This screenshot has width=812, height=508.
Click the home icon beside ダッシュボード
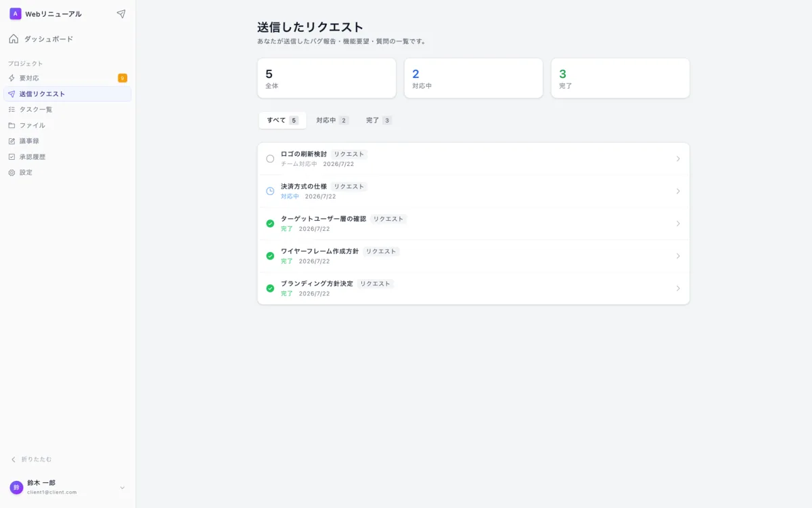click(14, 39)
